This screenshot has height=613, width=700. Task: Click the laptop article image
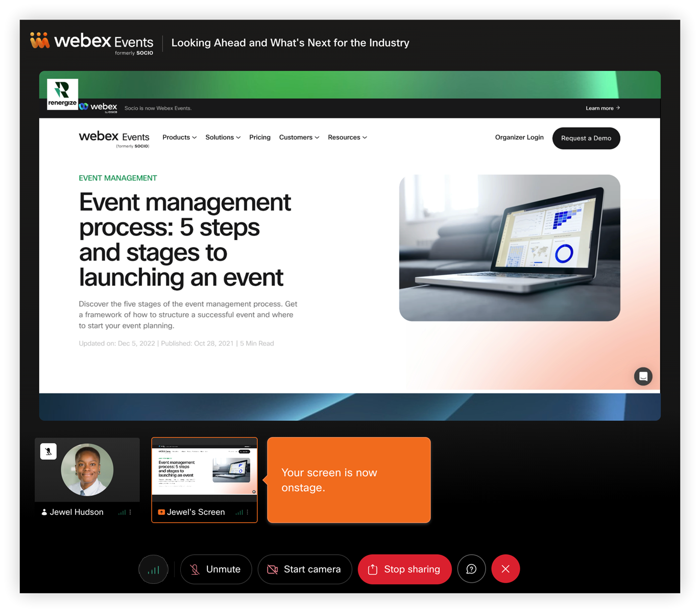click(510, 248)
